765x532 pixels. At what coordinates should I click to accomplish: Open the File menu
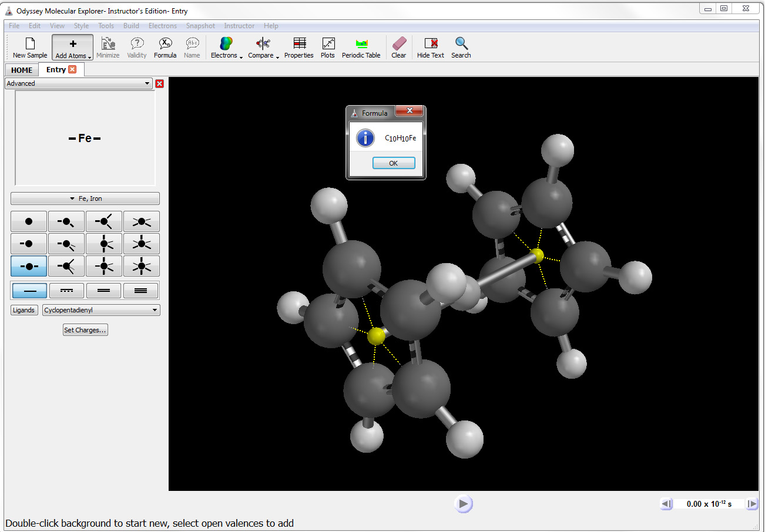[x=14, y=26]
